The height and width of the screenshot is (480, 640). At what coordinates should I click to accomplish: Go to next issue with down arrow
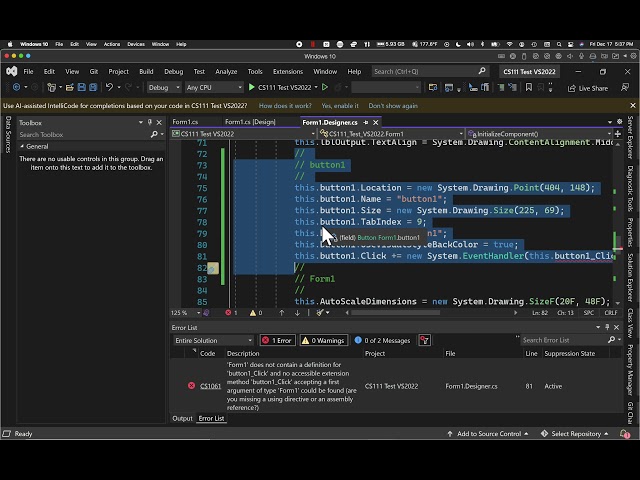point(297,313)
